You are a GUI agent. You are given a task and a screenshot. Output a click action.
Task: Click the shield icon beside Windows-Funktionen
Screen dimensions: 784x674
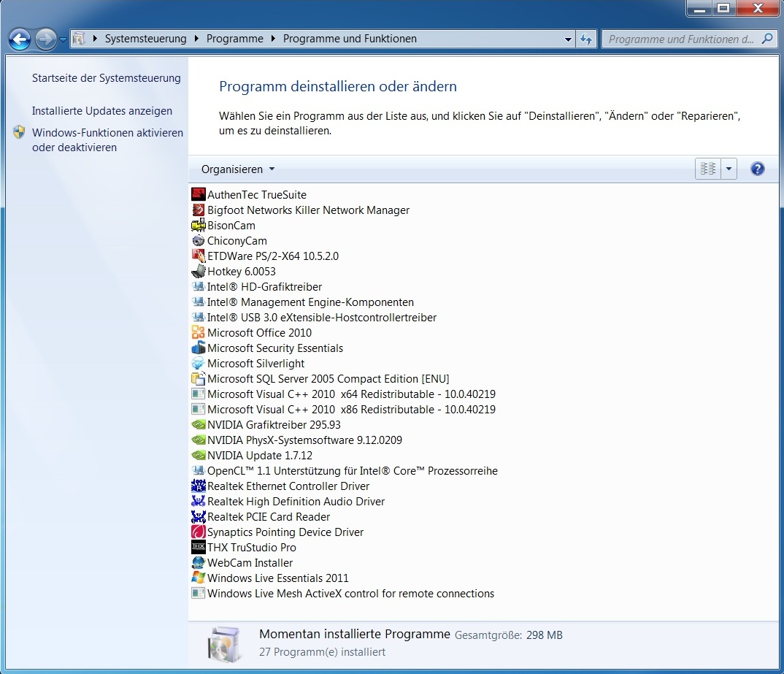tap(19, 132)
